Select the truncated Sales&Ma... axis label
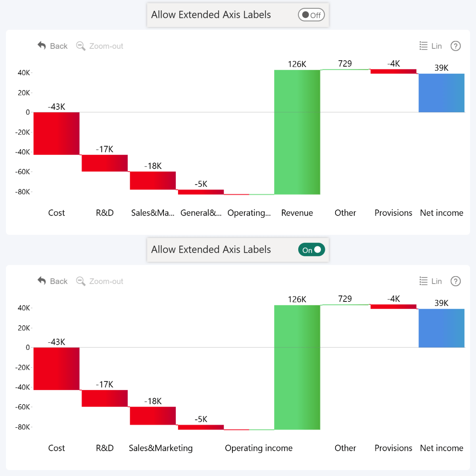 (x=152, y=213)
